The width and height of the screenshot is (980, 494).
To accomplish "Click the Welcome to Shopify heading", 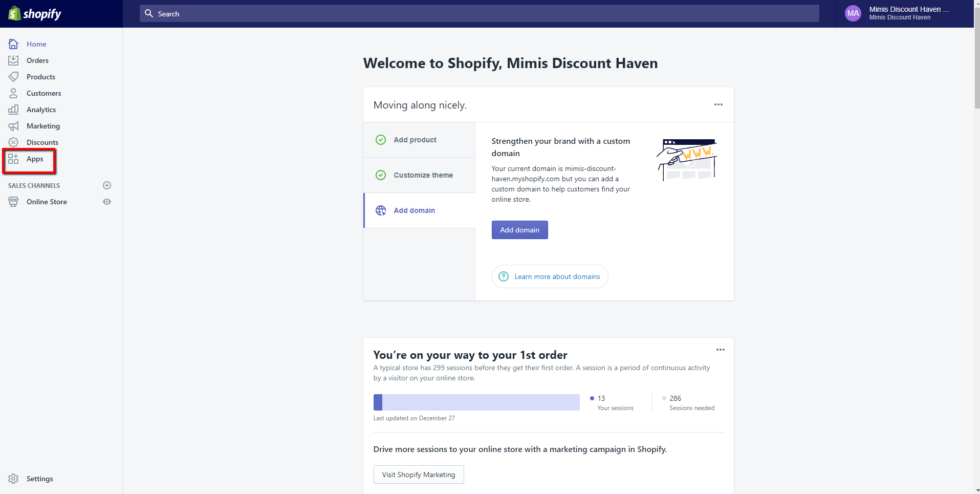I will [x=510, y=63].
